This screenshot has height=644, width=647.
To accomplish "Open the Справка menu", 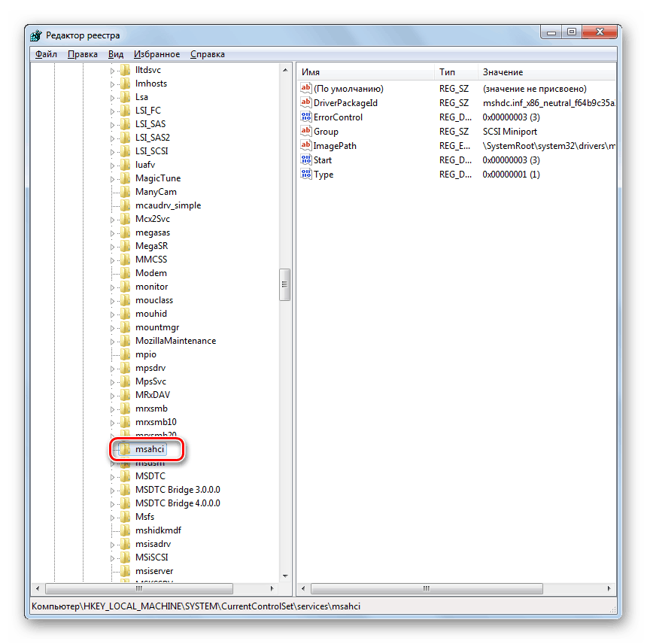I will [208, 54].
